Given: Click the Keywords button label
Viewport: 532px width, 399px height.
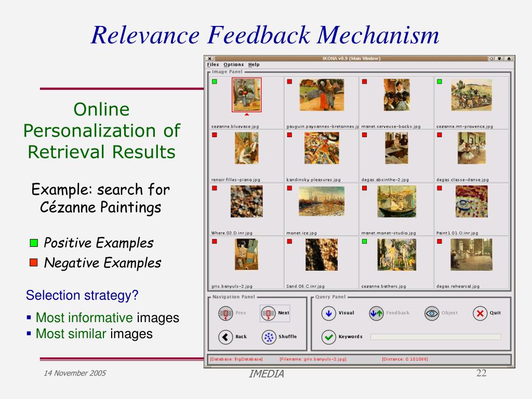Looking at the screenshot, I should [x=351, y=337].
